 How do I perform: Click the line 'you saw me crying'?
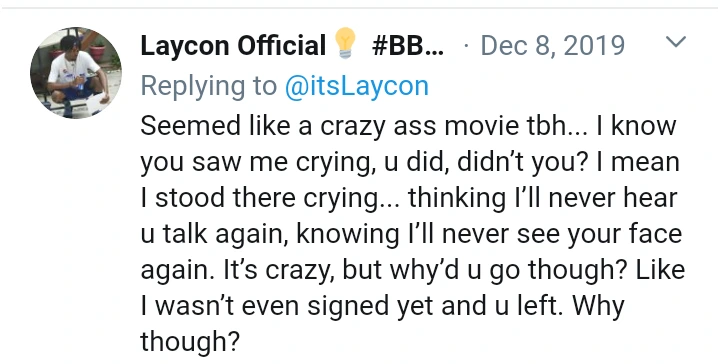[x=410, y=162]
